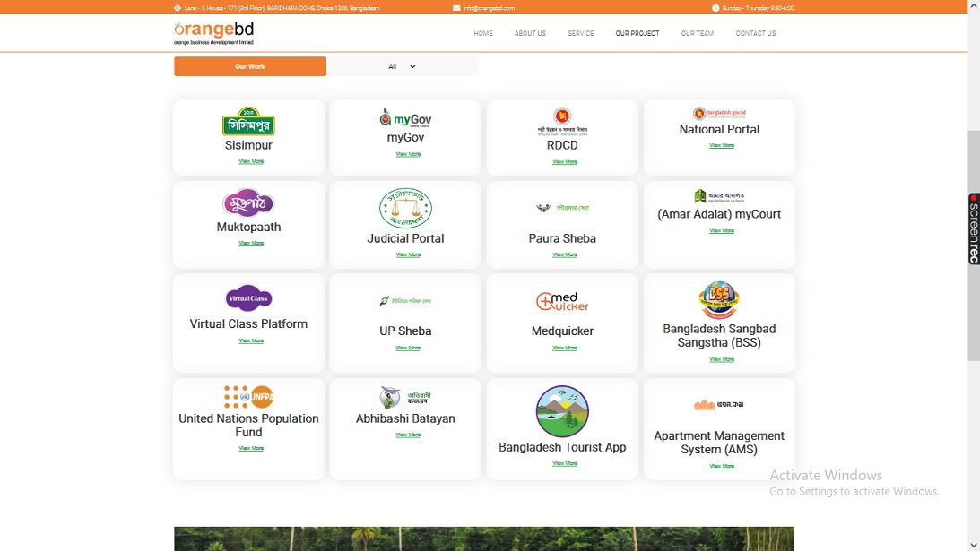Open the Our Project menu item

pos(637,33)
